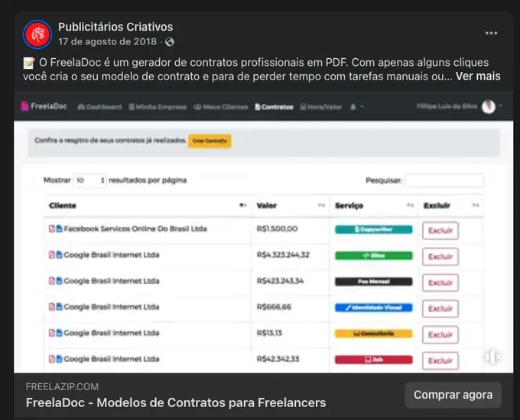Image resolution: width=520 pixels, height=420 pixels.
Task: Open PDF icon for the R$666,66 contract
Action: click(52, 307)
